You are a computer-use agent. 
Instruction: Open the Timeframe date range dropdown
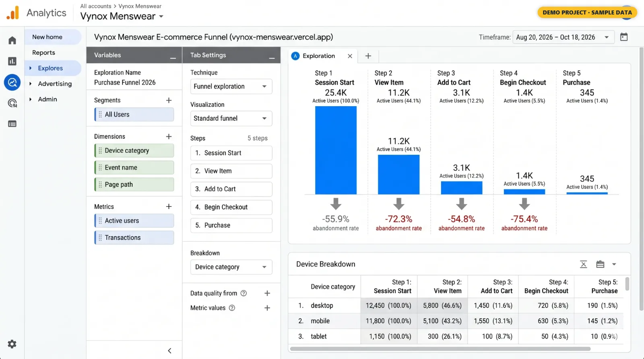pos(563,37)
